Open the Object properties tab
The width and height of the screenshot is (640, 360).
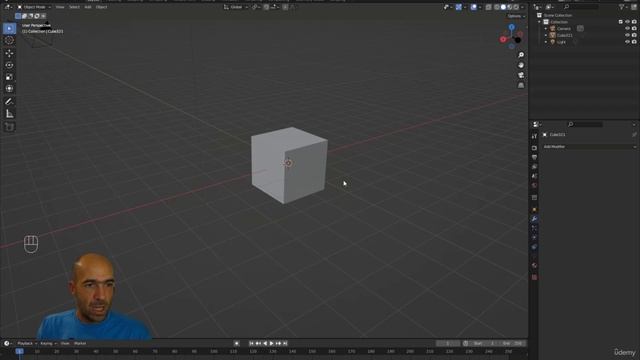tap(534, 209)
